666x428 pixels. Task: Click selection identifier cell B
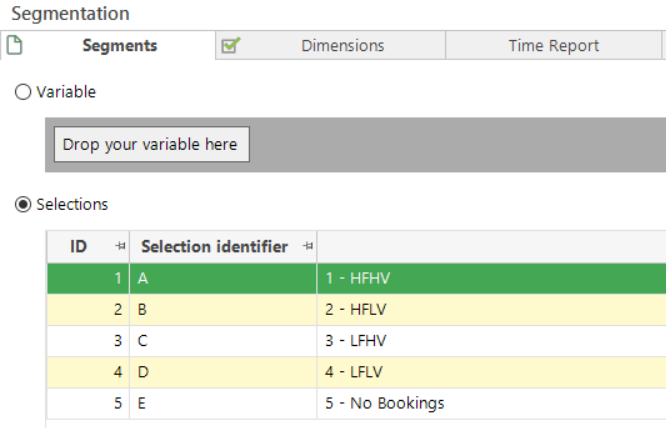[223, 310]
